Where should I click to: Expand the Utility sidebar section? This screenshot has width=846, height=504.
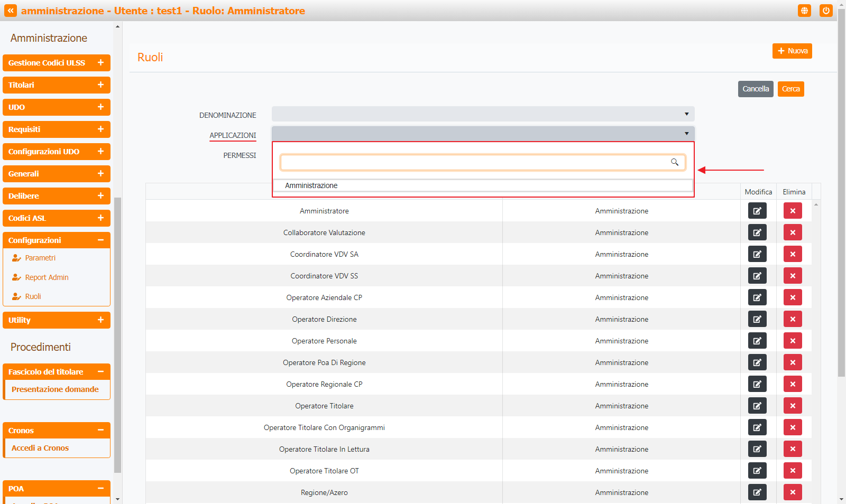pyautogui.click(x=100, y=320)
